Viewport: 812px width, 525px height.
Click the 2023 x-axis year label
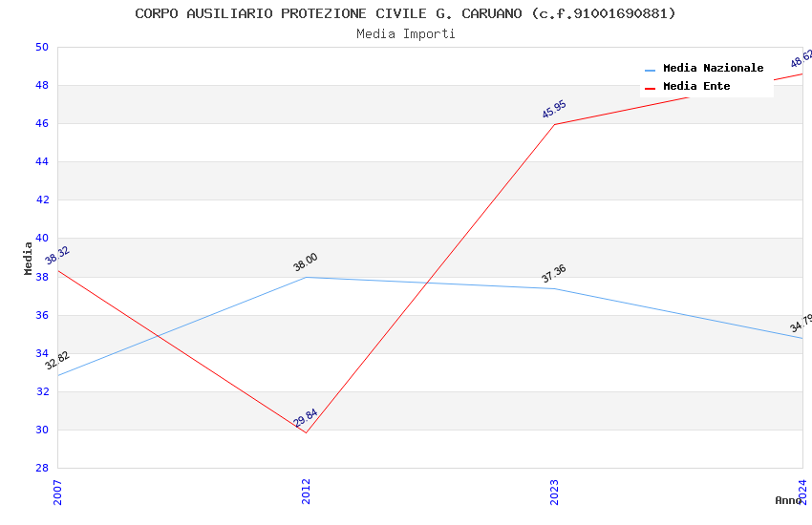click(554, 491)
